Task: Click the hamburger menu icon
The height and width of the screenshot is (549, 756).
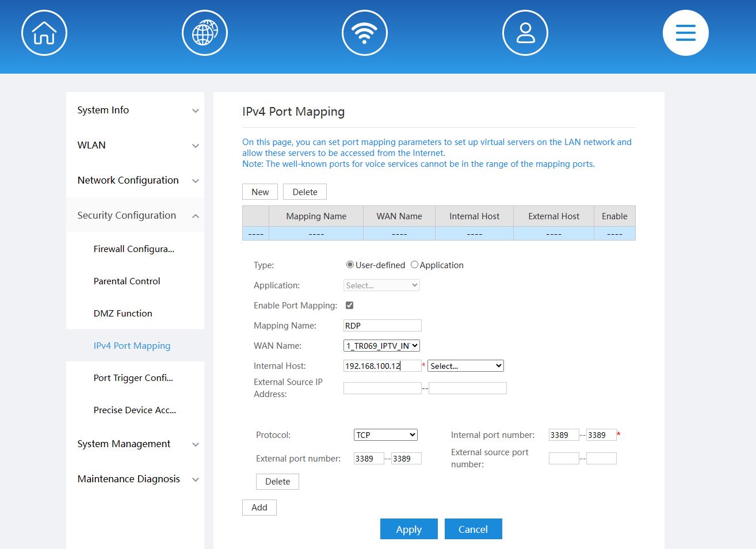Action: (x=685, y=33)
